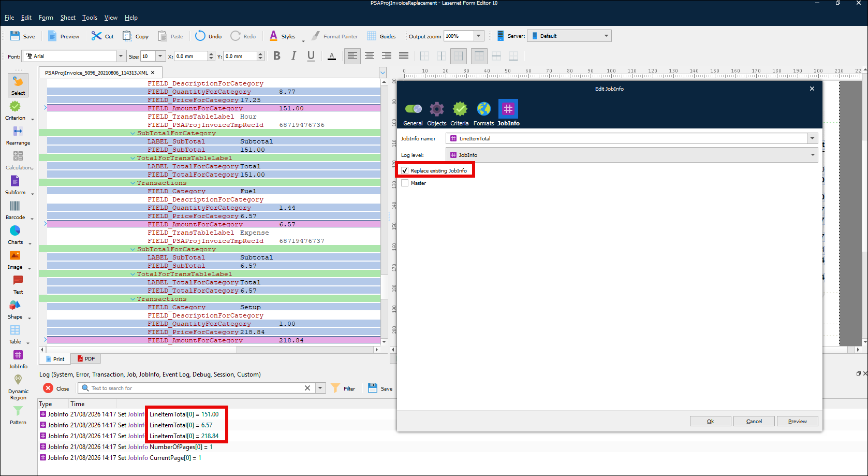Image resolution: width=868 pixels, height=476 pixels.
Task: Save the log contents
Action: 380,388
